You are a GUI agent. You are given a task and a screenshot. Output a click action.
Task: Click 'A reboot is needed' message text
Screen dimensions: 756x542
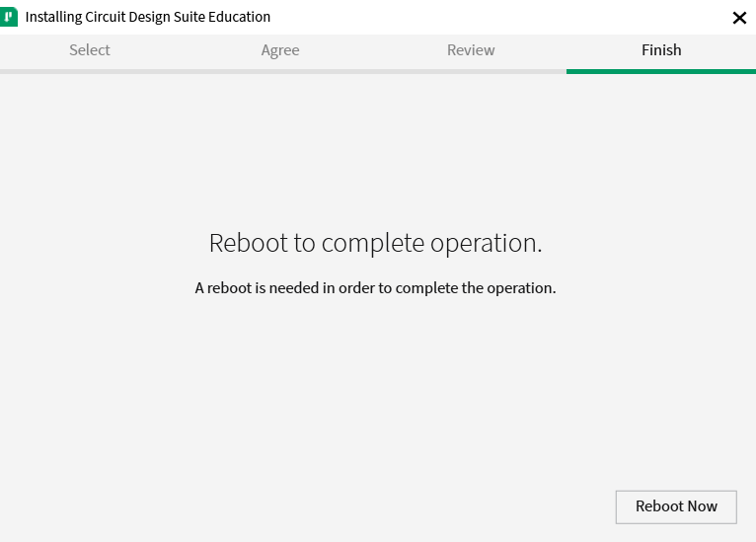click(376, 288)
